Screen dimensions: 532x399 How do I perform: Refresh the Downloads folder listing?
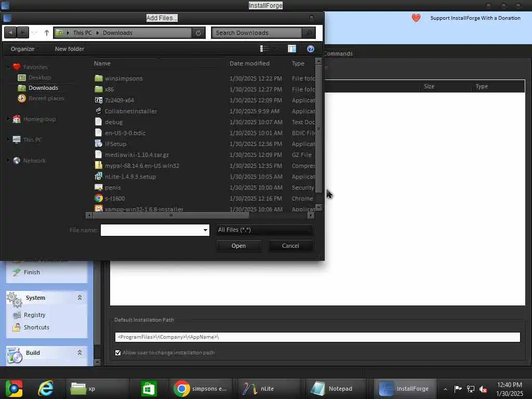click(198, 33)
